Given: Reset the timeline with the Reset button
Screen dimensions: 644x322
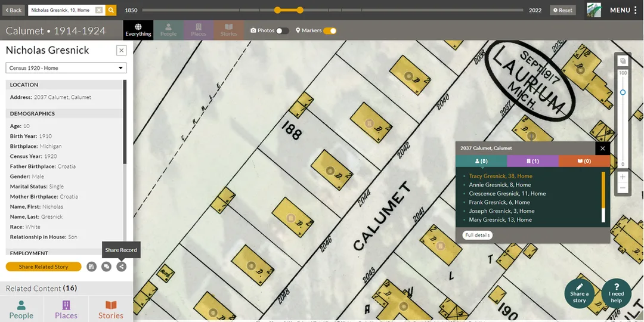Looking at the screenshot, I should click(563, 10).
